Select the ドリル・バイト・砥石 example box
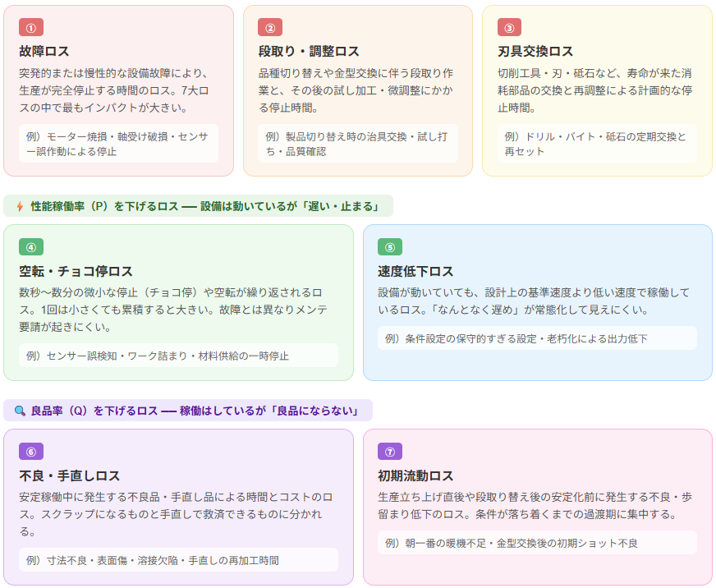 tap(597, 143)
